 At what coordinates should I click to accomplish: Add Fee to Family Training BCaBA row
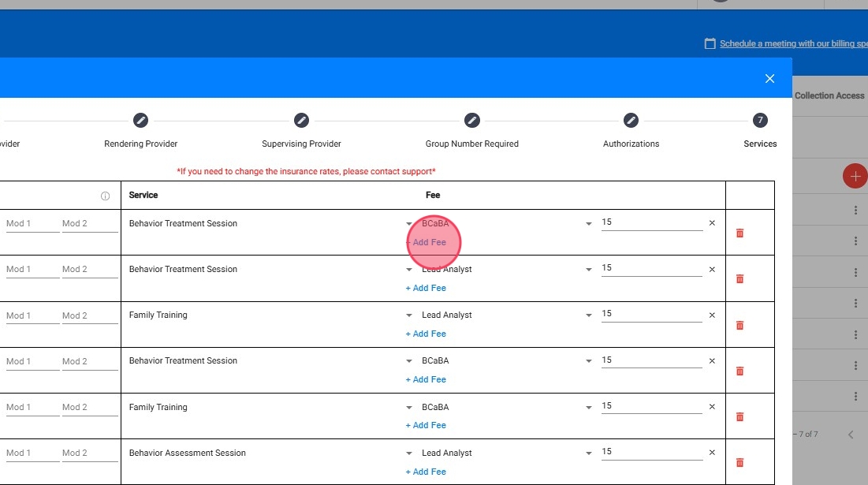(426, 425)
